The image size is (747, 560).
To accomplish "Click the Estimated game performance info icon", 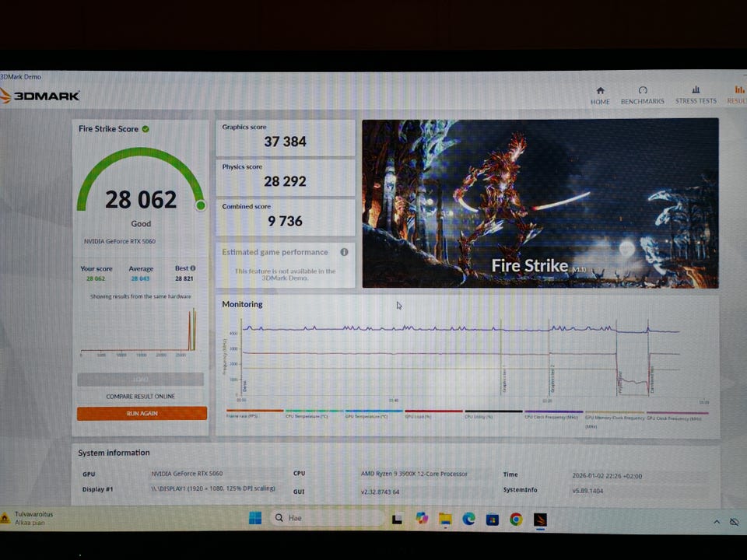I will pos(344,252).
